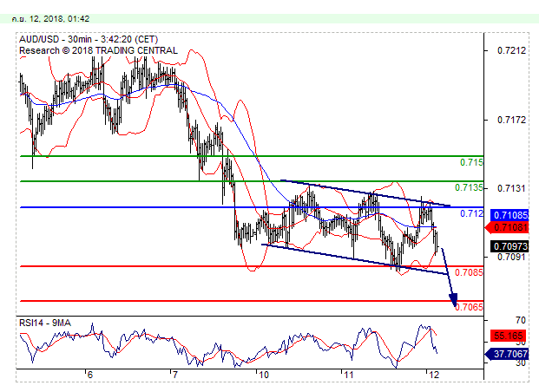Select the 0.7172 price axis label
The image size is (539, 392).
click(x=511, y=120)
